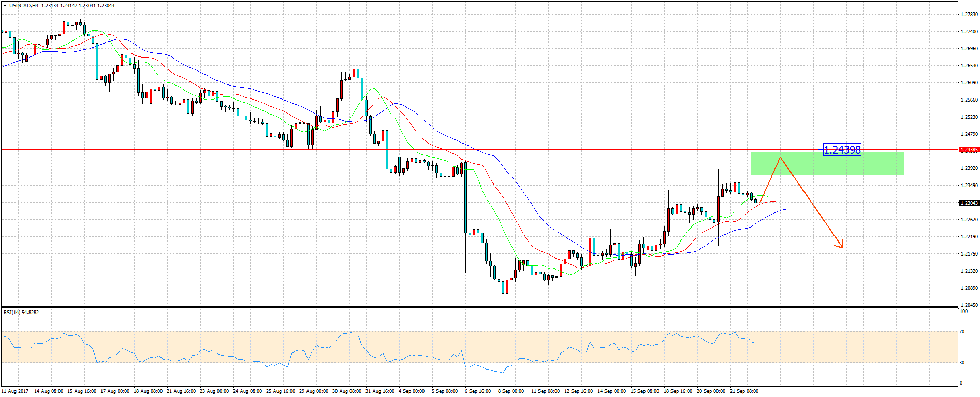Click the RSI 30 level label
Screen dimensions: 980x397
962,363
